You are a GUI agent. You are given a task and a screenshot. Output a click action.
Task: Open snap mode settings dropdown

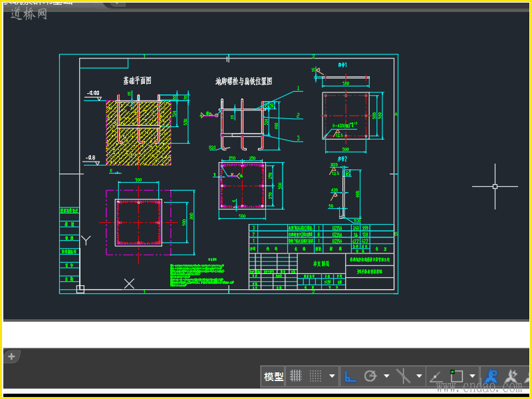click(332, 376)
